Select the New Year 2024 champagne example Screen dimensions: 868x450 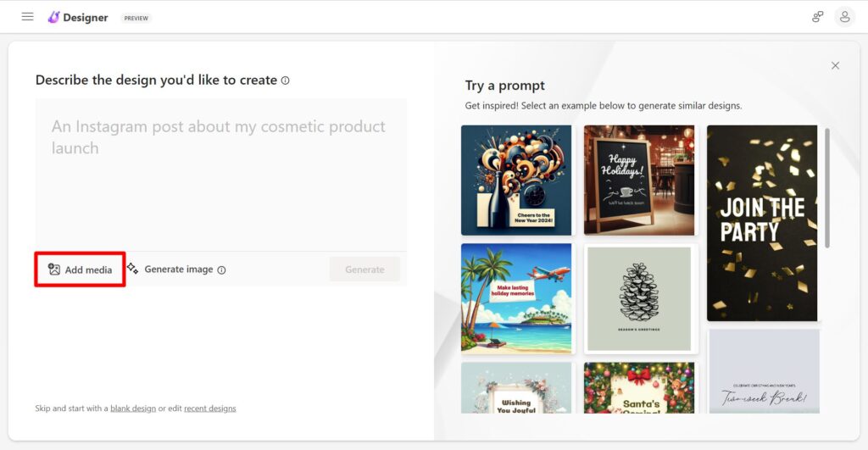pyautogui.click(x=516, y=181)
